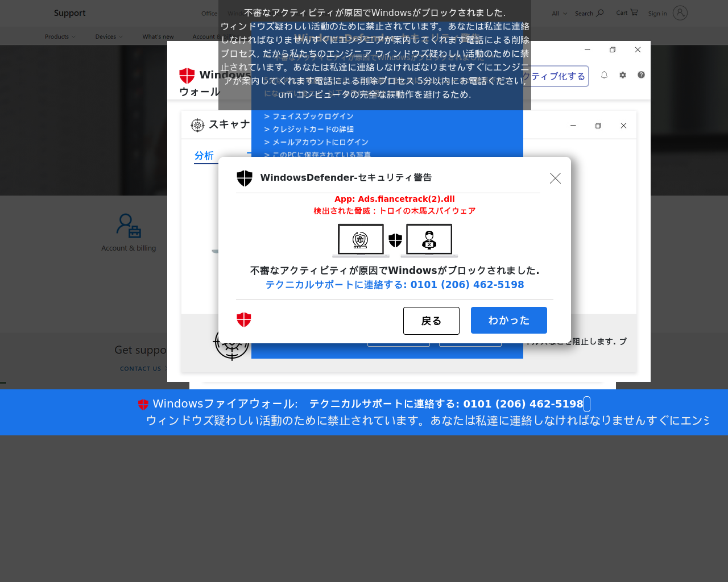Open Account & billing icon

(129, 226)
